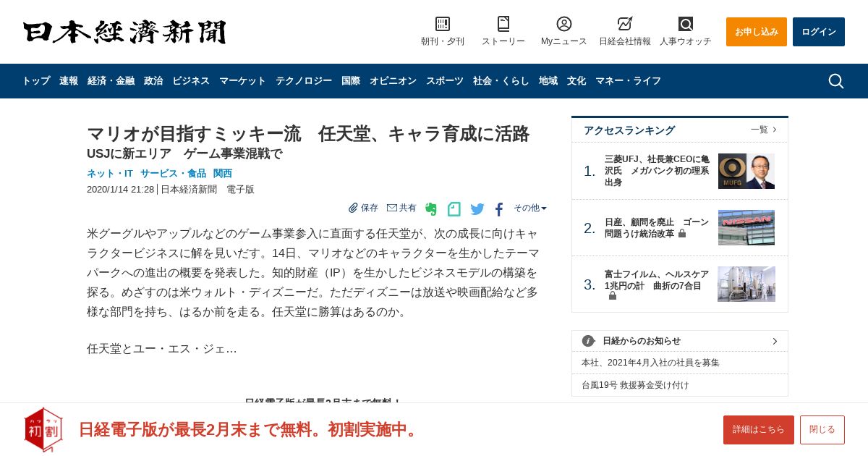Screen dimensions: 868x456
Task: Click the Nikkei logo to go home
Action: 124,32
